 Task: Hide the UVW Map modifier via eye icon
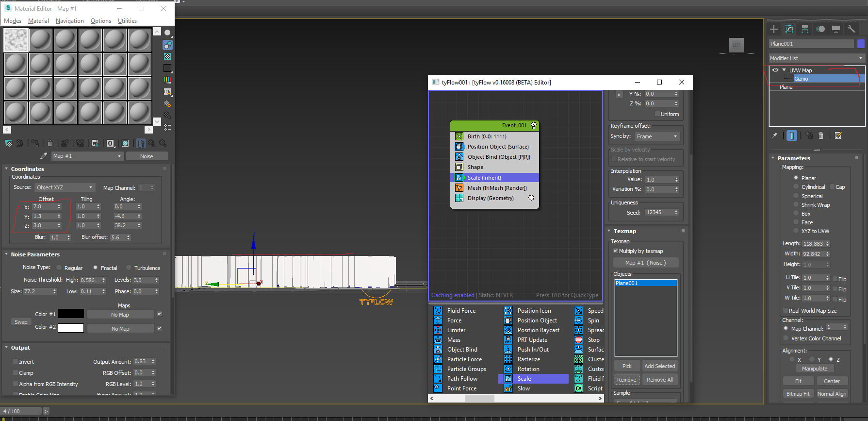(x=775, y=70)
